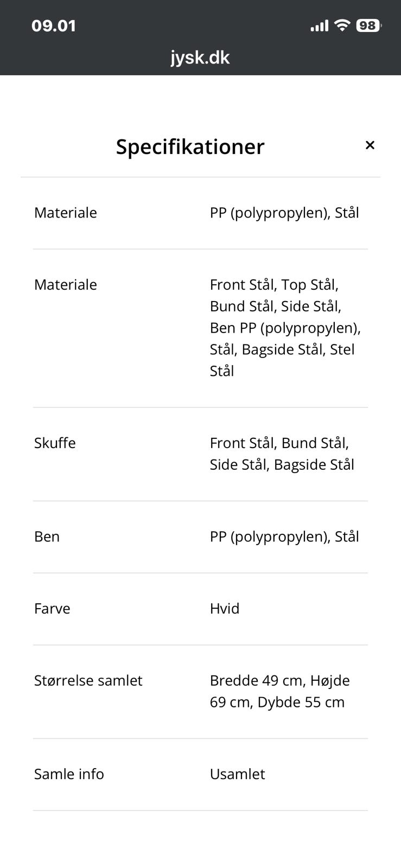Tap the jysk.dk address text
The width and height of the screenshot is (401, 868).
pyautogui.click(x=200, y=58)
